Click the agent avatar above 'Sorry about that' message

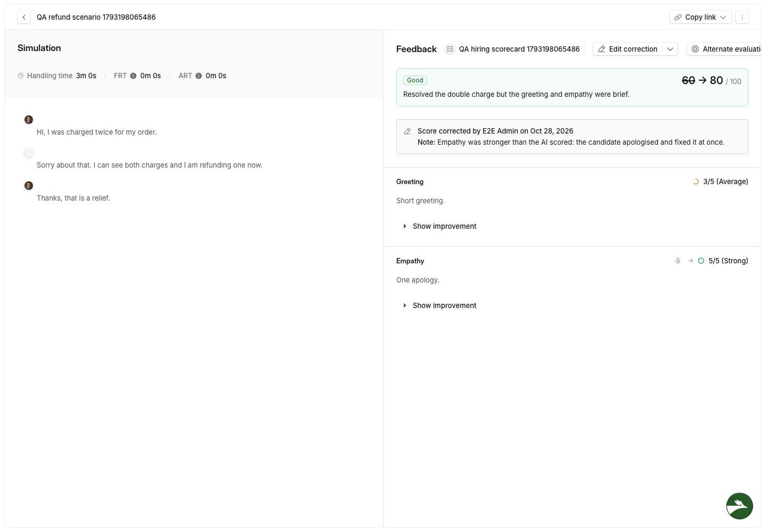29,153
